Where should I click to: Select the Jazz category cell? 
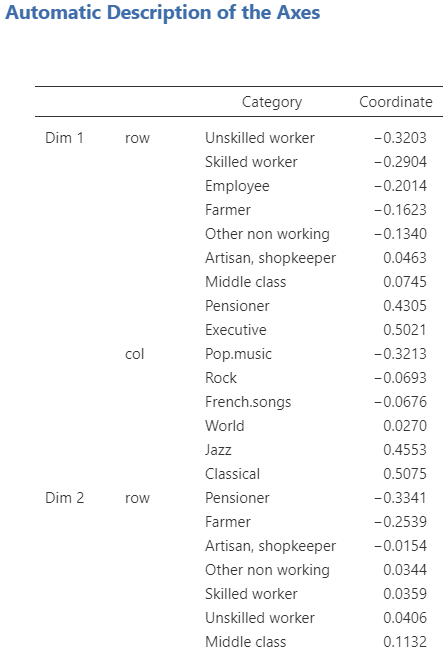coord(218,450)
